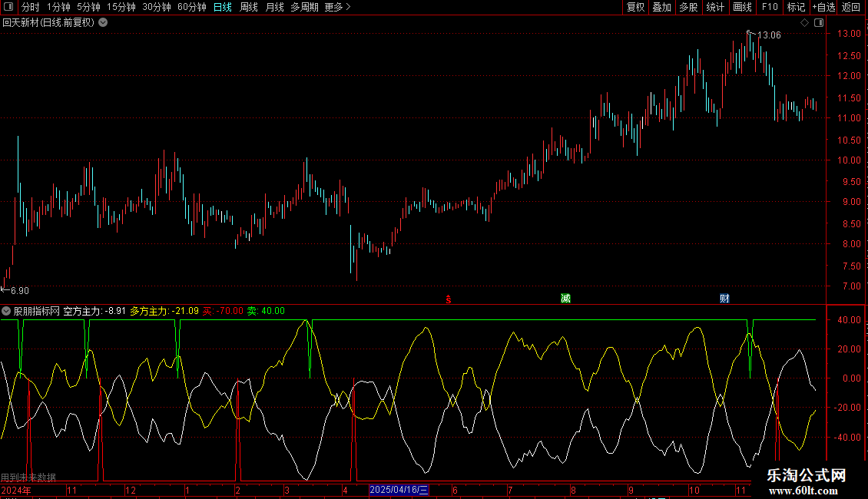Click the 叠加 overlay button
Viewport: 868px width, 499px height.
point(661,7)
